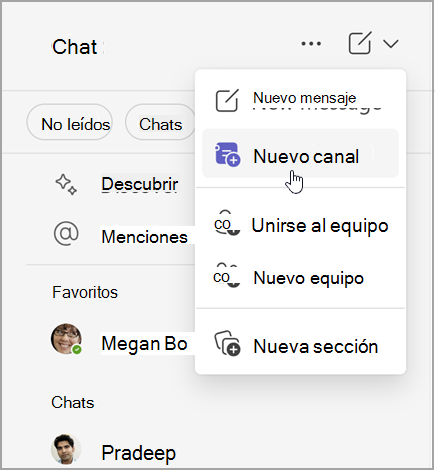Open chat with Pradeep
The width and height of the screenshot is (435, 470).
[x=139, y=453]
